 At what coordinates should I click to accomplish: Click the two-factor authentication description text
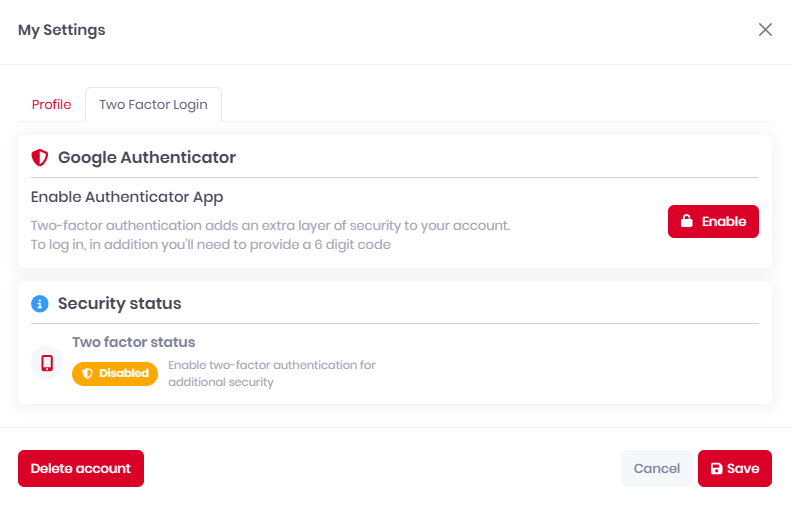click(271, 235)
